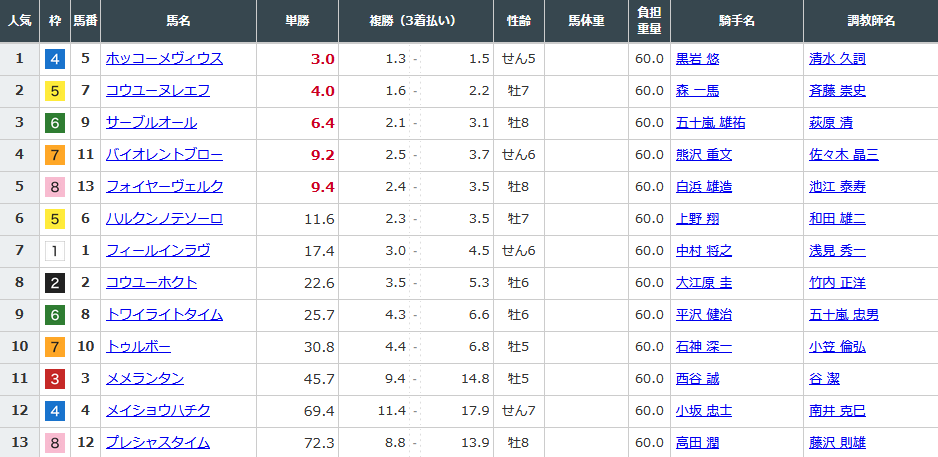
Task: Click orange frame 7 badge for トゥルボー
Action: tap(55, 347)
